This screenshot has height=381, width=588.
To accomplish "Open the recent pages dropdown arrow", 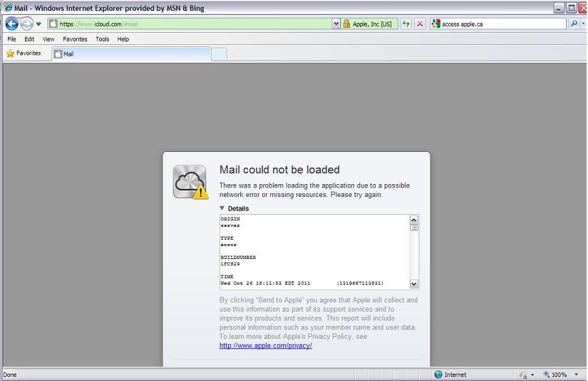I will coord(38,24).
